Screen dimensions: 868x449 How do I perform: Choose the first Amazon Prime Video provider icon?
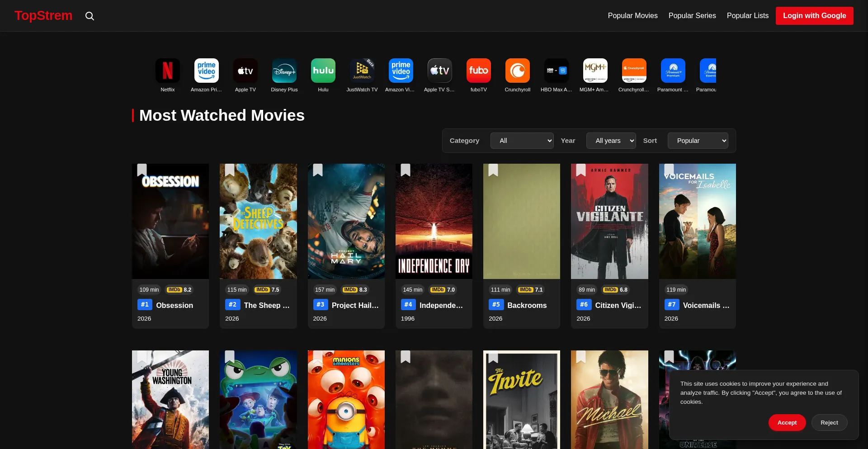(x=207, y=71)
